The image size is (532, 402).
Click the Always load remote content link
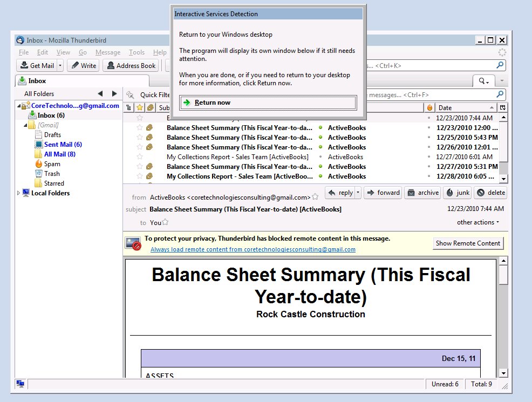pyautogui.click(x=253, y=249)
